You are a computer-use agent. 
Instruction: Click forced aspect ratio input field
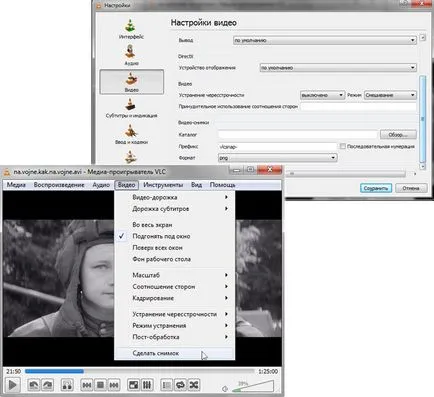(358, 107)
